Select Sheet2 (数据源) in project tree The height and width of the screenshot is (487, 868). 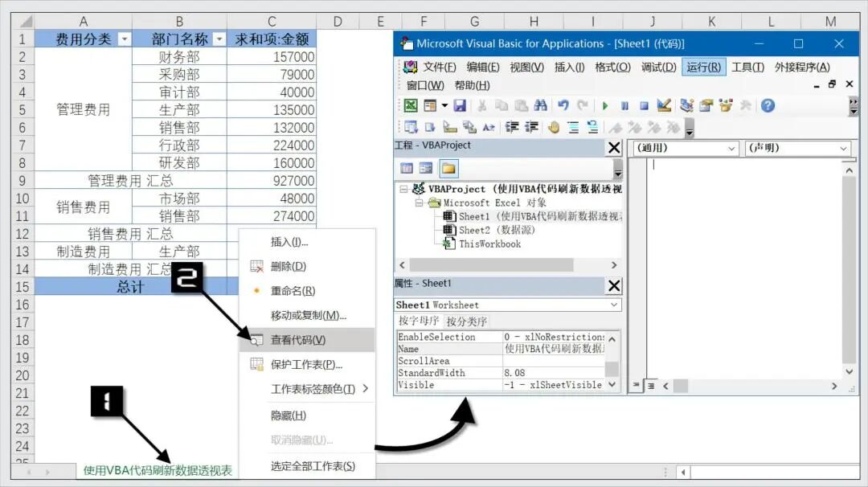[x=489, y=230]
